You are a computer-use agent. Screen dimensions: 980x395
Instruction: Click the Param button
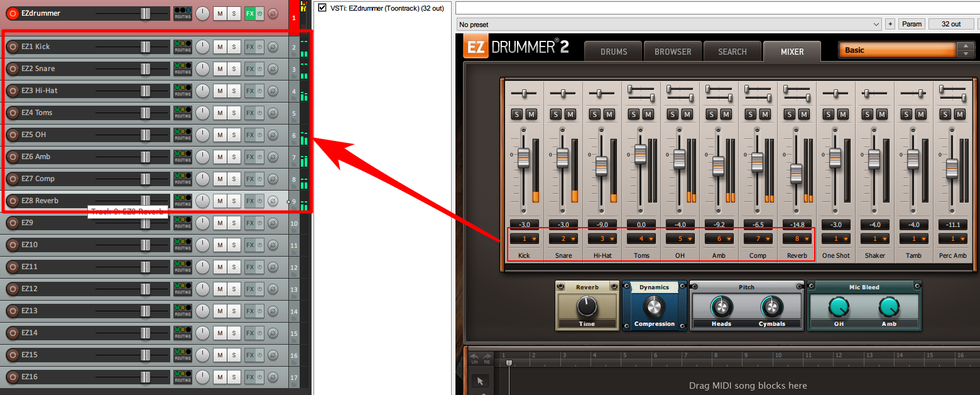pos(912,25)
